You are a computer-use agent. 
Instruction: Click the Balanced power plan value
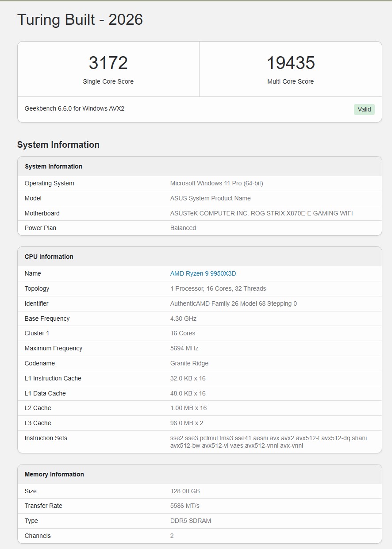click(x=183, y=228)
